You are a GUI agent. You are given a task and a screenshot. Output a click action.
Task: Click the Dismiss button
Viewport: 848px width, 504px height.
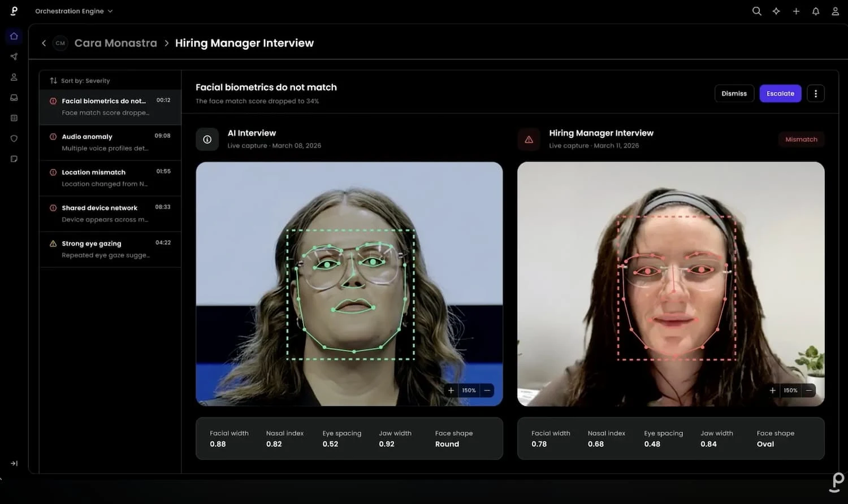(734, 94)
